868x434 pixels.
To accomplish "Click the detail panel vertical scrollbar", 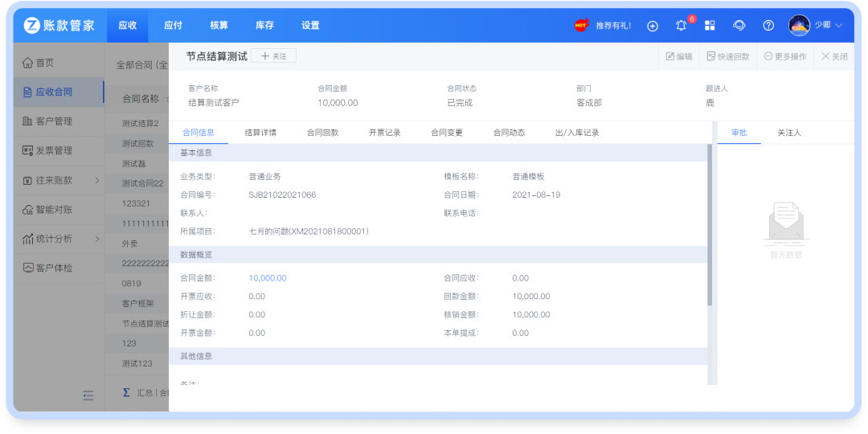I will [710, 225].
